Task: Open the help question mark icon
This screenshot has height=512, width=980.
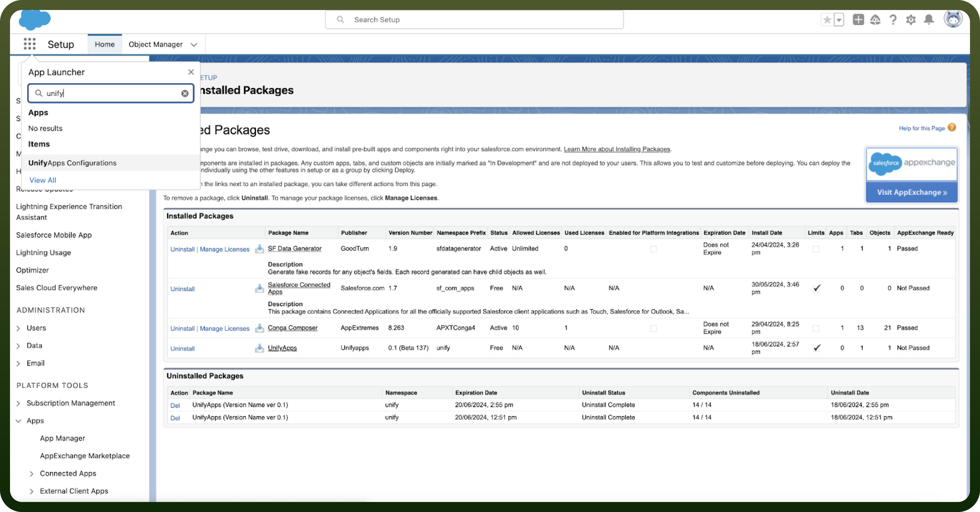Action: click(x=893, y=20)
